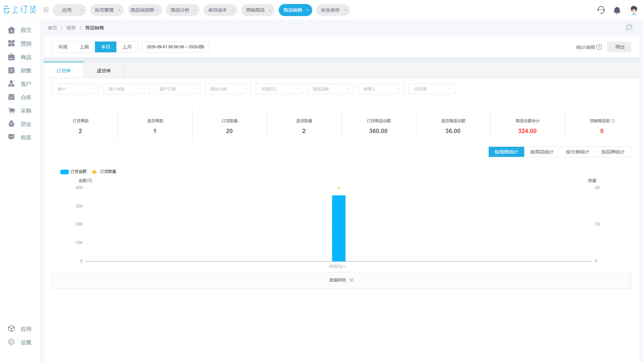The height and width of the screenshot is (362, 644).
Task: Open user avatar menu
Action: [x=634, y=10]
